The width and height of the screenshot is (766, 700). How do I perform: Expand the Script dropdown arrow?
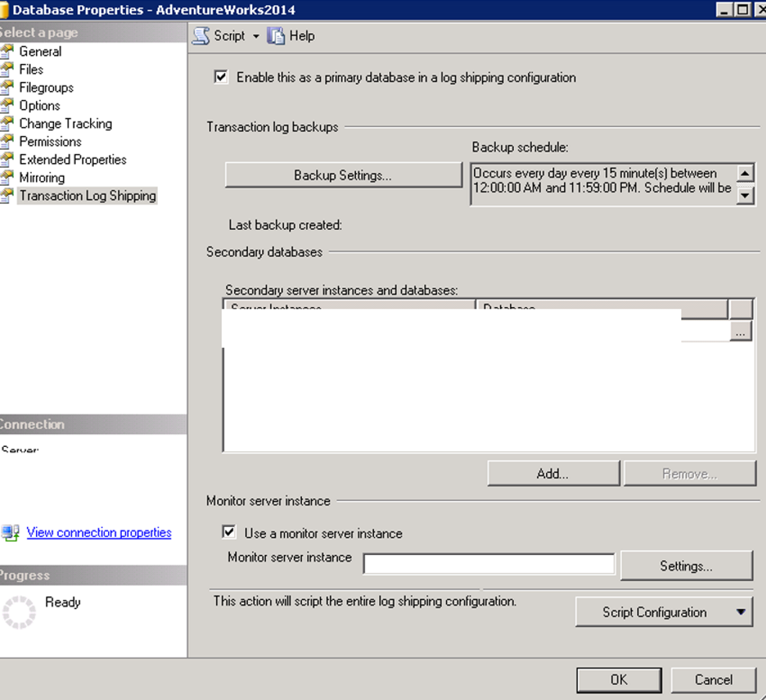tap(256, 36)
